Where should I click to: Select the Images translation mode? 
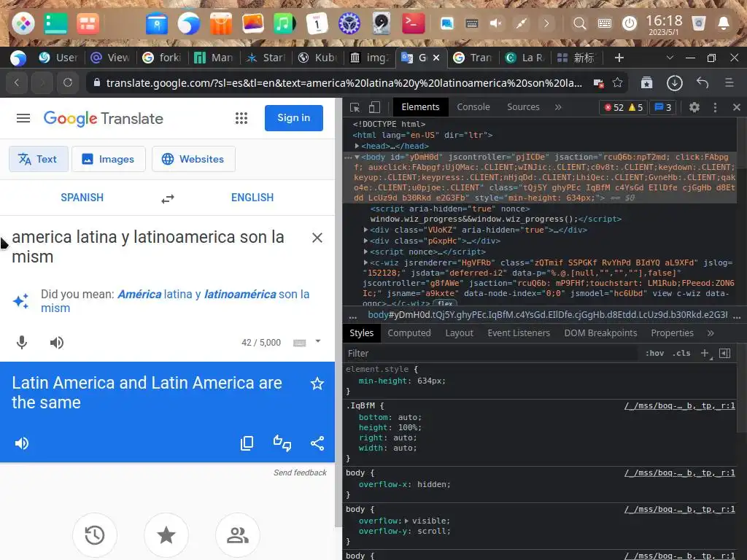click(x=109, y=159)
